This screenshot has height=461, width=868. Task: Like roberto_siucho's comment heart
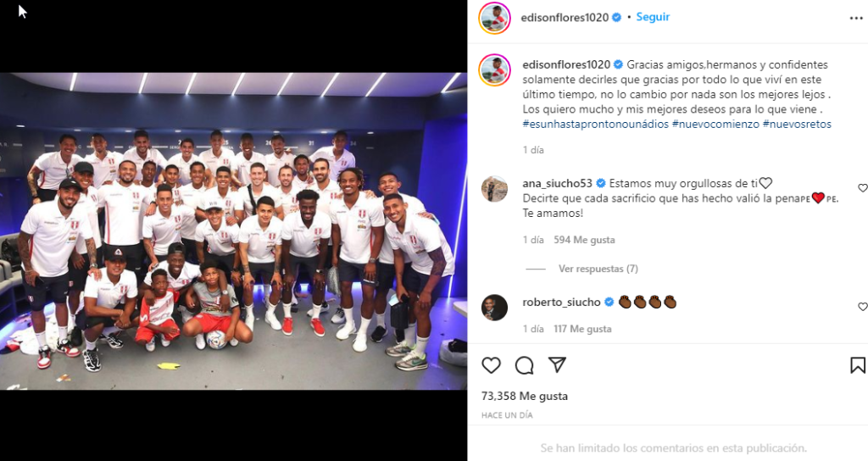(x=862, y=307)
